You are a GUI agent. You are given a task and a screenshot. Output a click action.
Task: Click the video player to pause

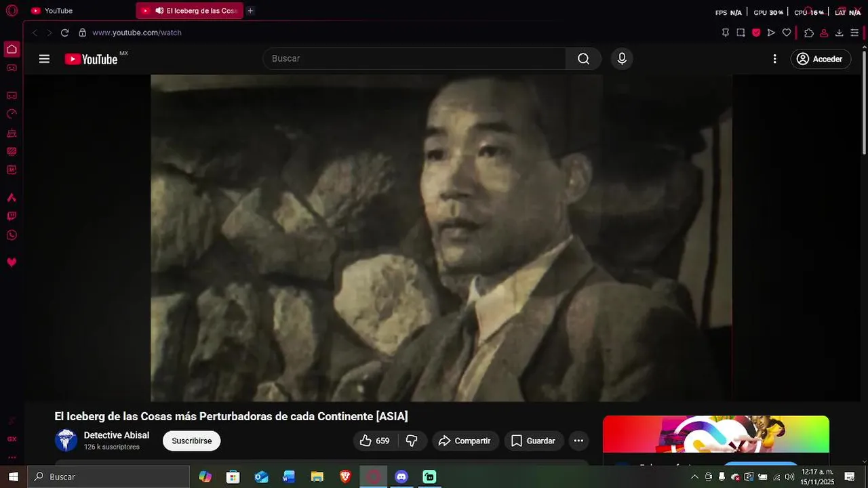(441, 238)
